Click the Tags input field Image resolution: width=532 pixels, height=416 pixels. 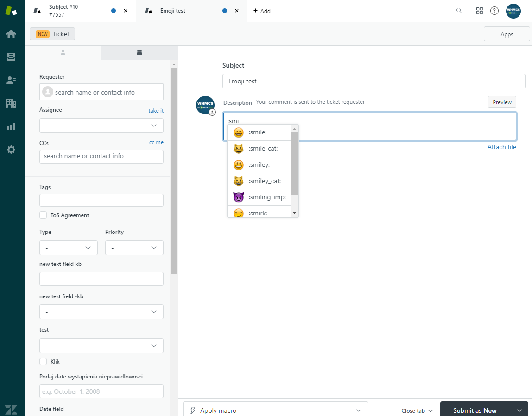pos(101,200)
